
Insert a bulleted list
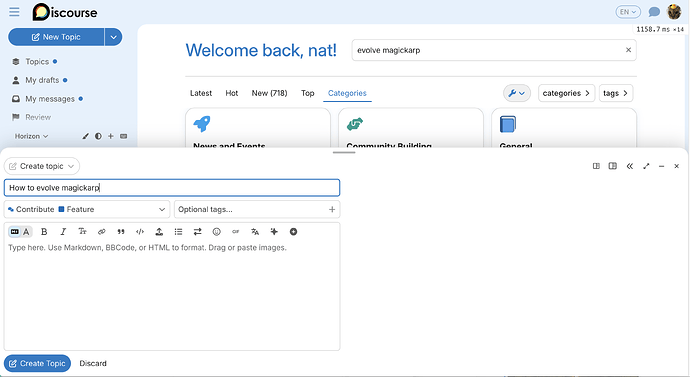178,232
